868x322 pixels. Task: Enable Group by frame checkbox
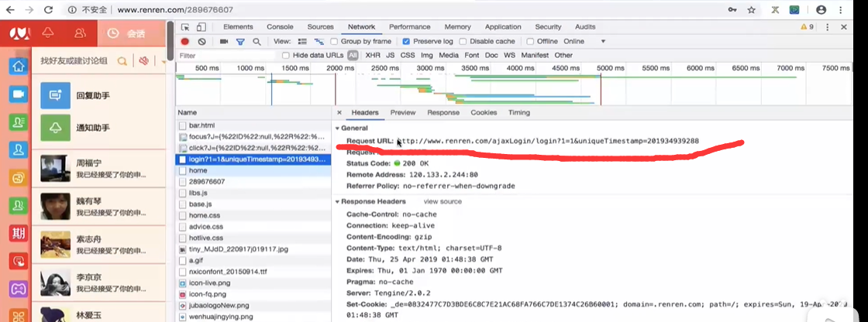(334, 42)
